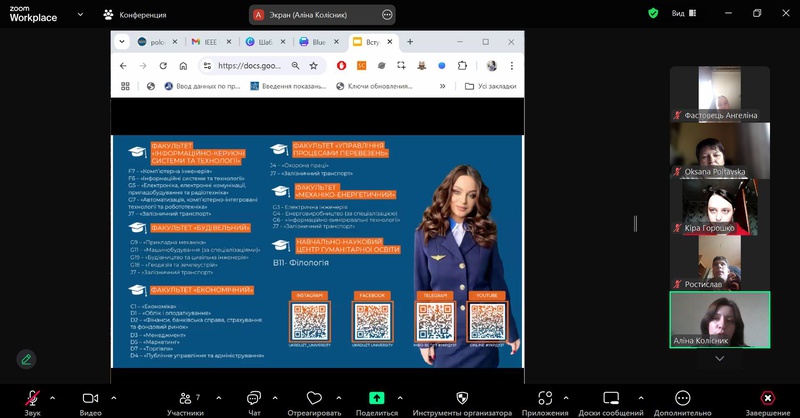
Task: Click the zoom magnifier icon in address bar
Action: [295, 66]
